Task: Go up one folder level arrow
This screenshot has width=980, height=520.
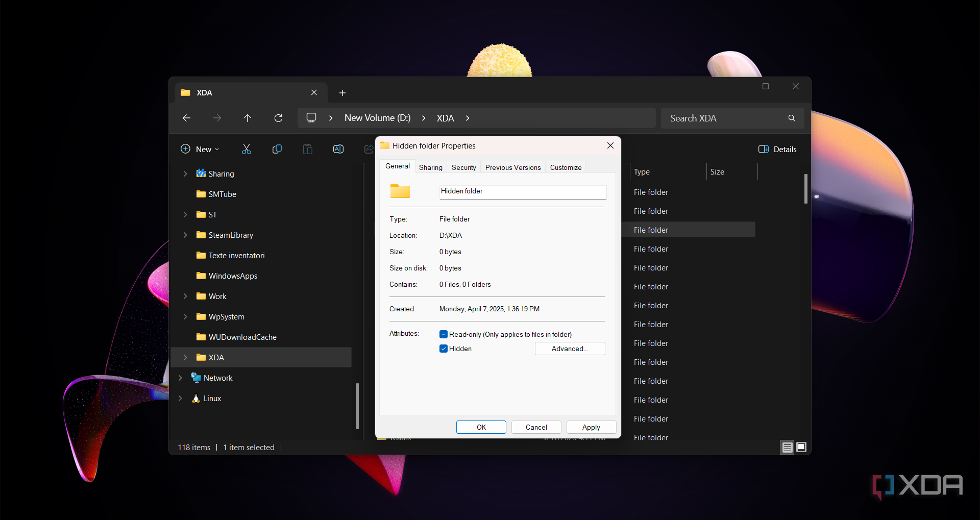Action: click(248, 118)
